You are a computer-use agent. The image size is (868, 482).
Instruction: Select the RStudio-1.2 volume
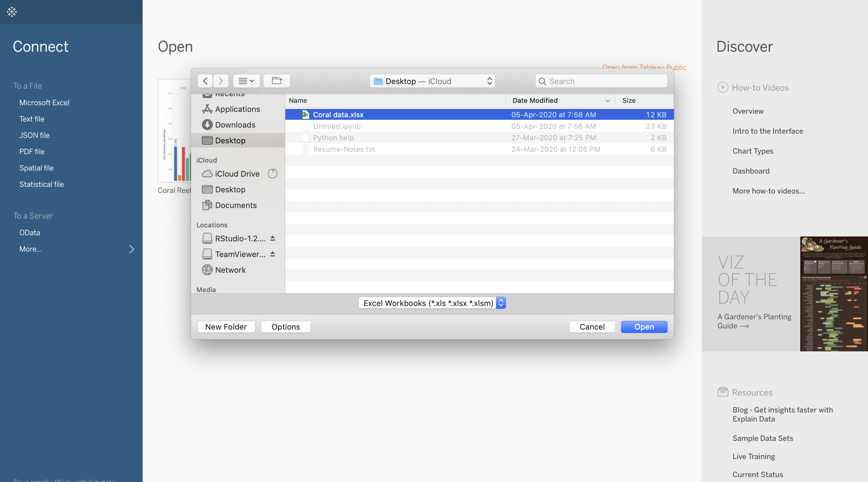pyautogui.click(x=240, y=238)
